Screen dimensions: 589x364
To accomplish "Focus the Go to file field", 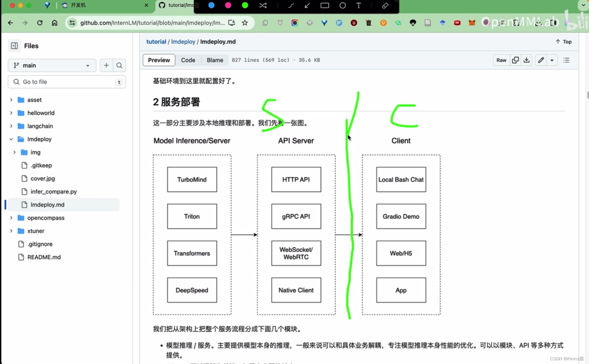I will point(67,82).
